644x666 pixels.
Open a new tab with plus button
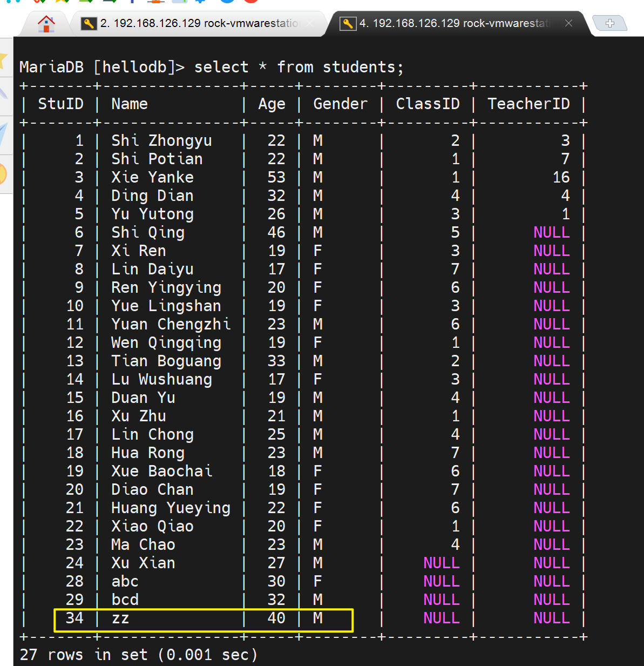coord(609,23)
